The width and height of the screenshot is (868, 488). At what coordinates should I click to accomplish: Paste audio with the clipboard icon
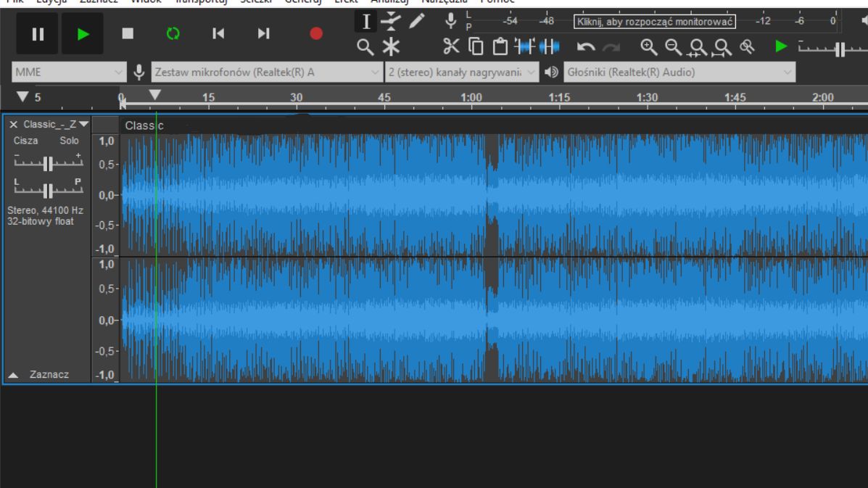[500, 47]
